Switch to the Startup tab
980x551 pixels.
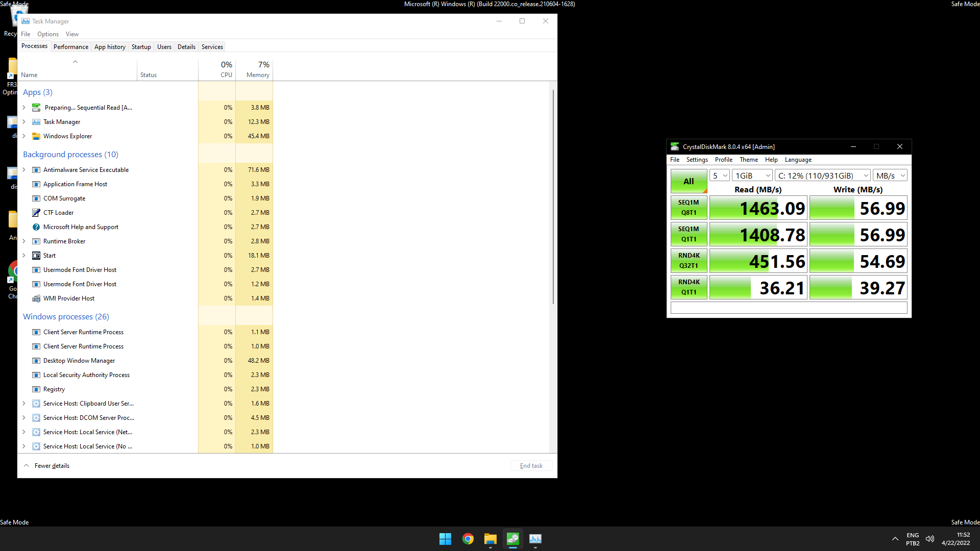coord(141,47)
